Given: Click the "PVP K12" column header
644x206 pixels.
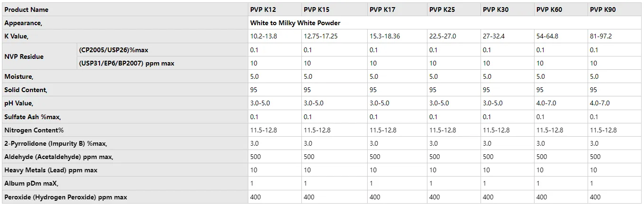Looking at the screenshot, I should coord(263,9).
